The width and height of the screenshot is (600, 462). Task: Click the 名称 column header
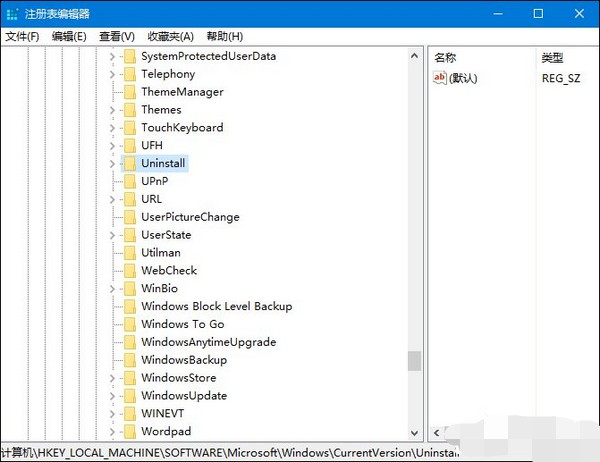[445, 58]
